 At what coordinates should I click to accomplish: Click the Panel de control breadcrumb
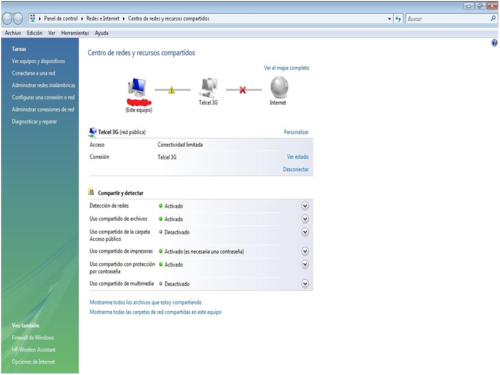[x=61, y=19]
